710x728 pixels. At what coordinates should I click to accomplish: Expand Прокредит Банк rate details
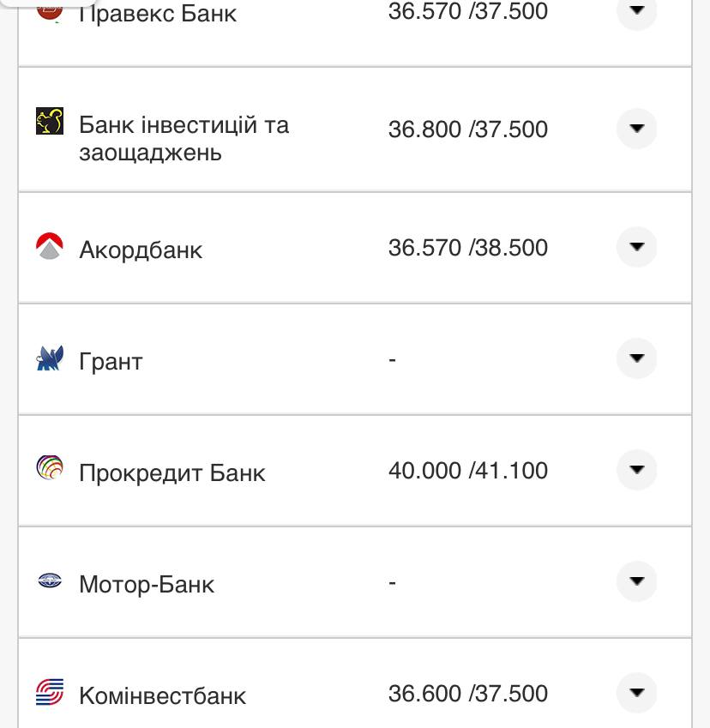(636, 470)
